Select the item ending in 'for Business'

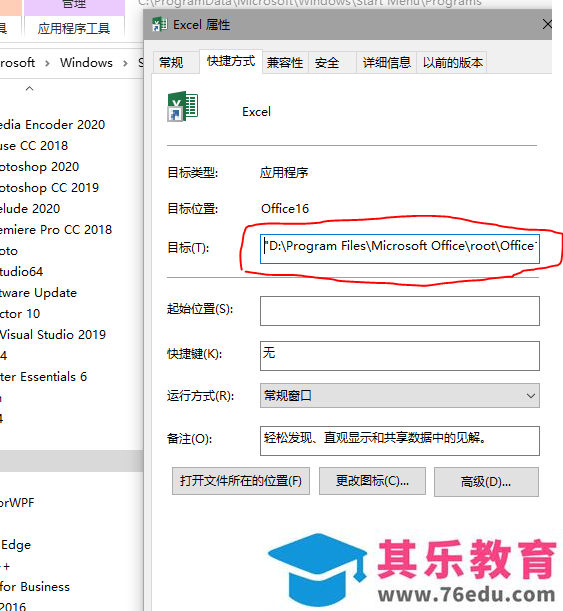(35, 587)
